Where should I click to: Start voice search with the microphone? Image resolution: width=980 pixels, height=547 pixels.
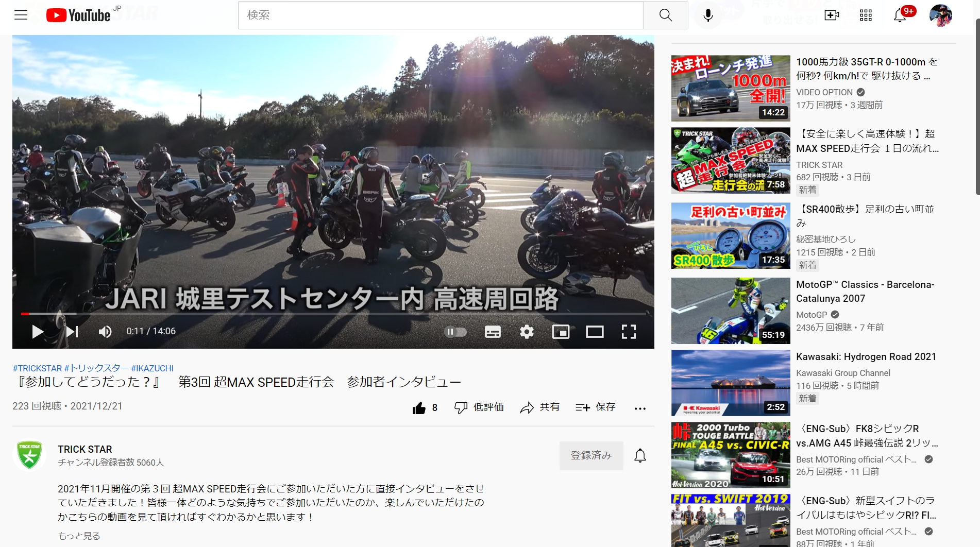[708, 15]
